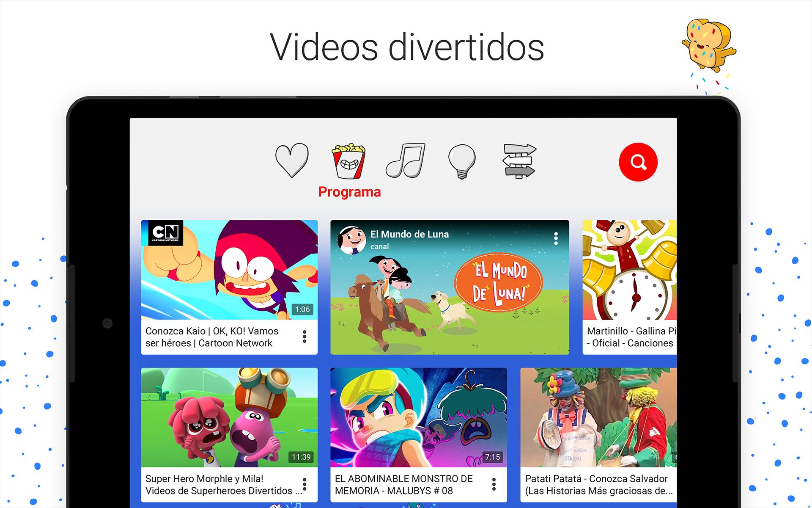Tap the red search button
Image resolution: width=812 pixels, height=508 pixels.
[x=638, y=162]
